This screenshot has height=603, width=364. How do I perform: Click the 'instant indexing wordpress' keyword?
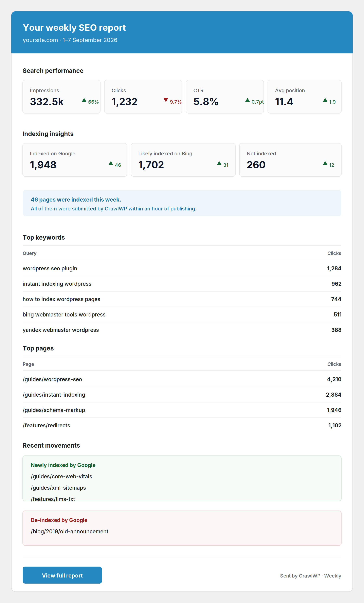(57, 284)
